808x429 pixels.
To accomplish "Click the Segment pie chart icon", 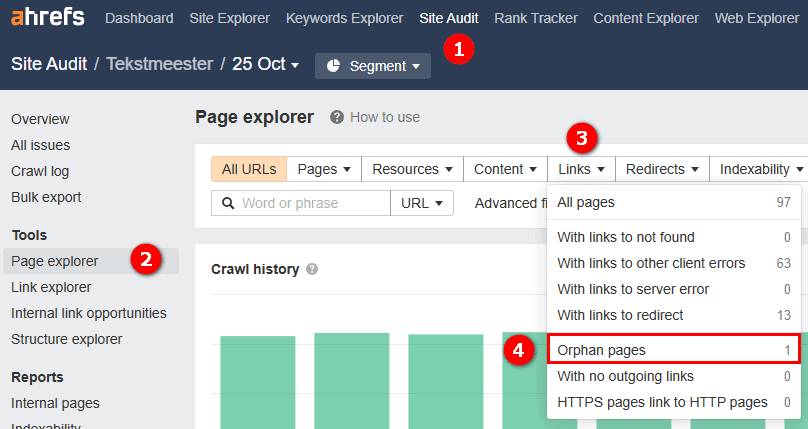I will coord(333,66).
